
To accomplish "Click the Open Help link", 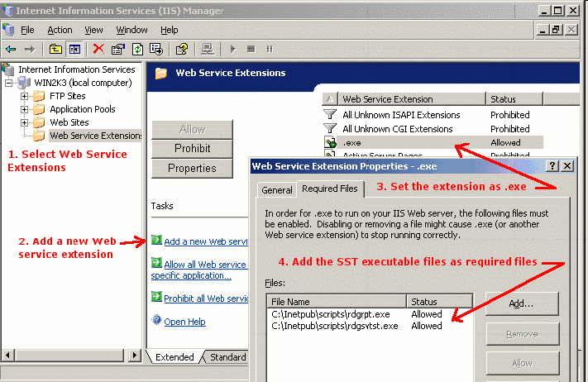I will pos(185,322).
